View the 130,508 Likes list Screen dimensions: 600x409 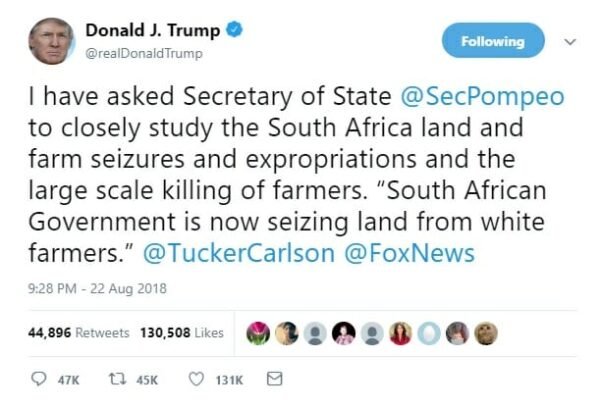(182, 332)
